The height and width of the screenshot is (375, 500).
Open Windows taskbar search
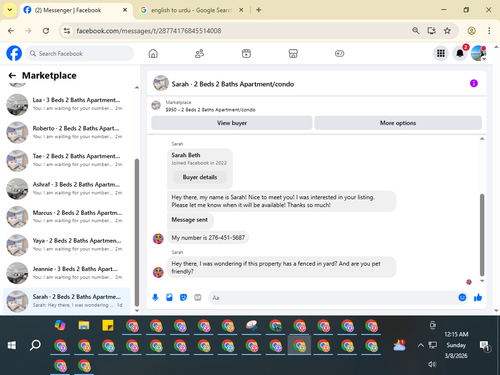click(x=35, y=345)
